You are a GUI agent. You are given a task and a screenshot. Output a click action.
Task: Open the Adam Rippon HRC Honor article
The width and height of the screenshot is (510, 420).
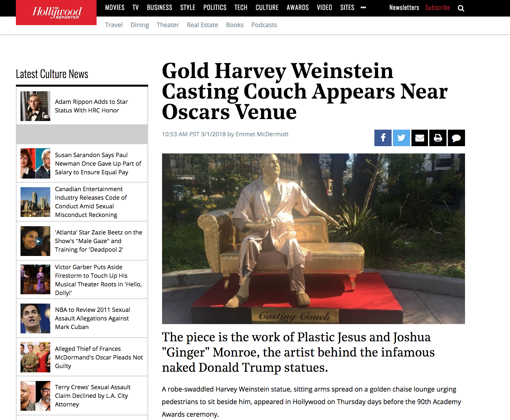91,106
